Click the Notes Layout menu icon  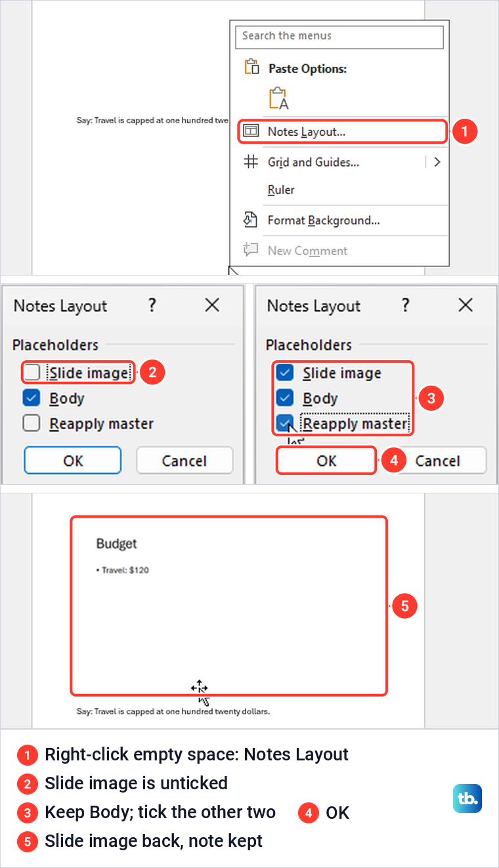251,131
